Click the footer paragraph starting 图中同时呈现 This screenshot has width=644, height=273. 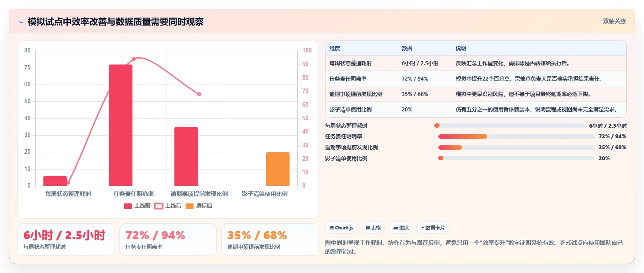coord(474,247)
